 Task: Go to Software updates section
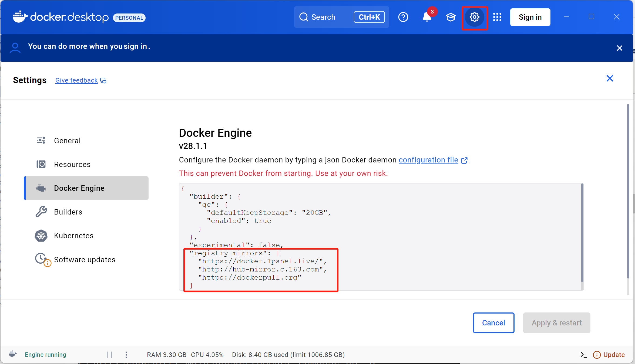pos(85,260)
